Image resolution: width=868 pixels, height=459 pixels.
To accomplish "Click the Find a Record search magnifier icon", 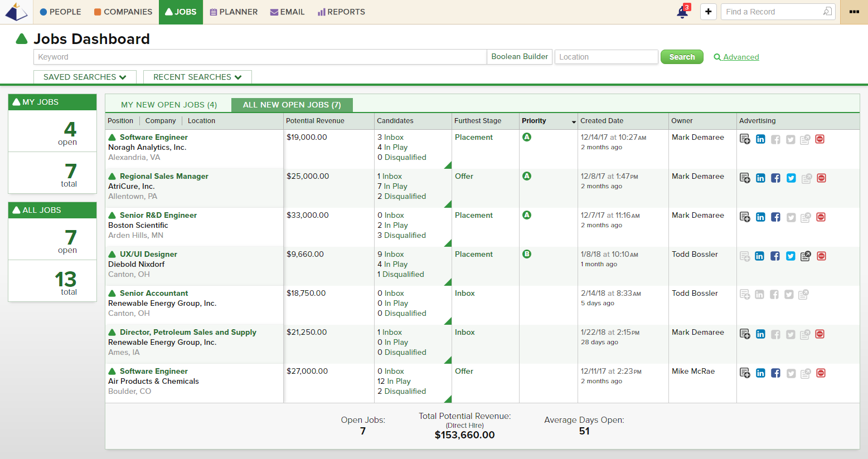I will [x=827, y=11].
